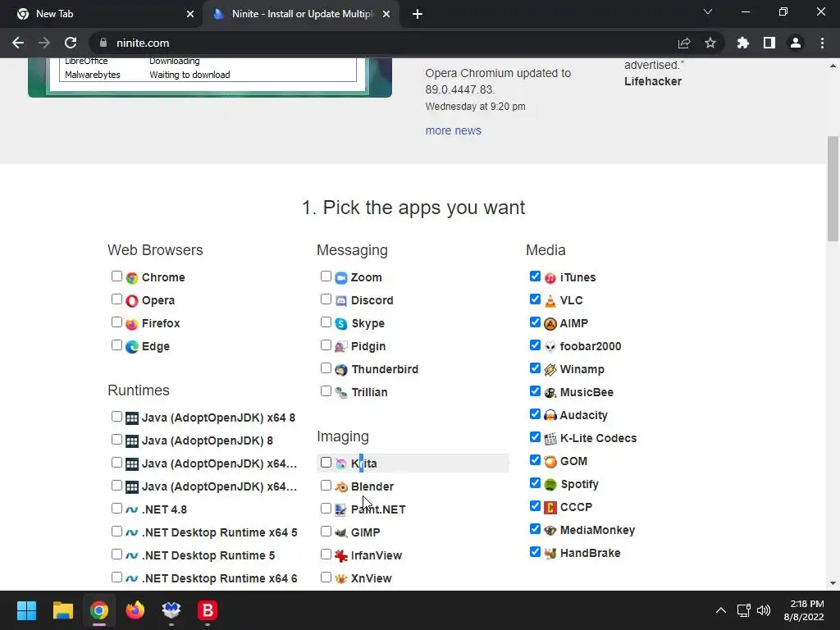Image resolution: width=840 pixels, height=630 pixels.
Task: Click the VLC cone icon
Action: tap(550, 300)
